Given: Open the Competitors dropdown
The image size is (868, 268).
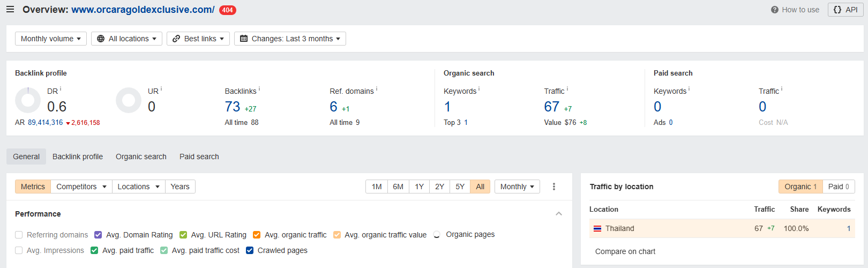Looking at the screenshot, I should pos(81,187).
